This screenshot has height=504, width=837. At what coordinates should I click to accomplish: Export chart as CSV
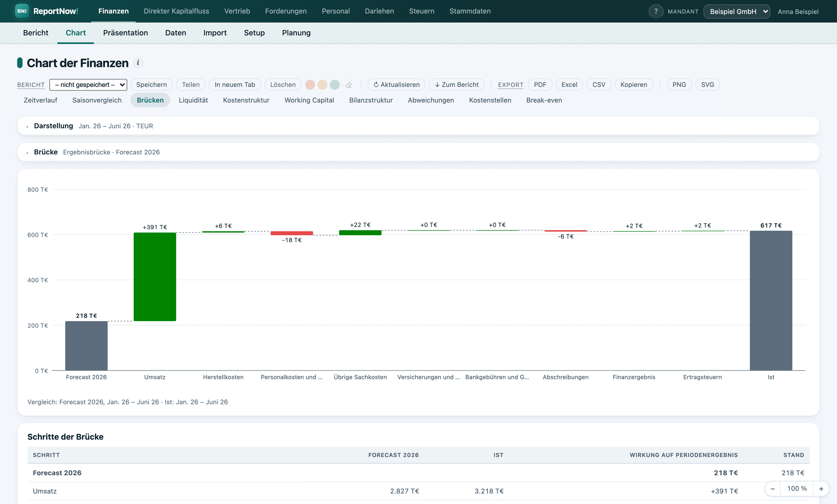click(x=599, y=85)
